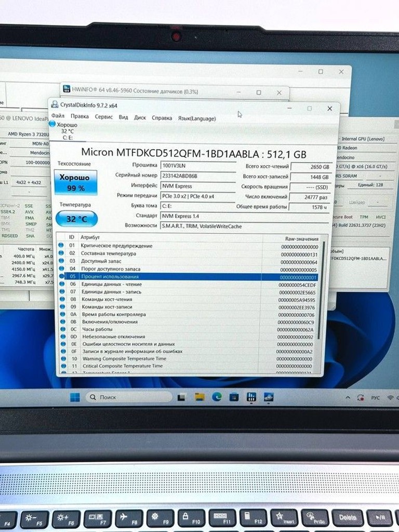The image size is (399, 532).
Task: Click the HWiNFO 64 window title icon
Action: coord(66,89)
